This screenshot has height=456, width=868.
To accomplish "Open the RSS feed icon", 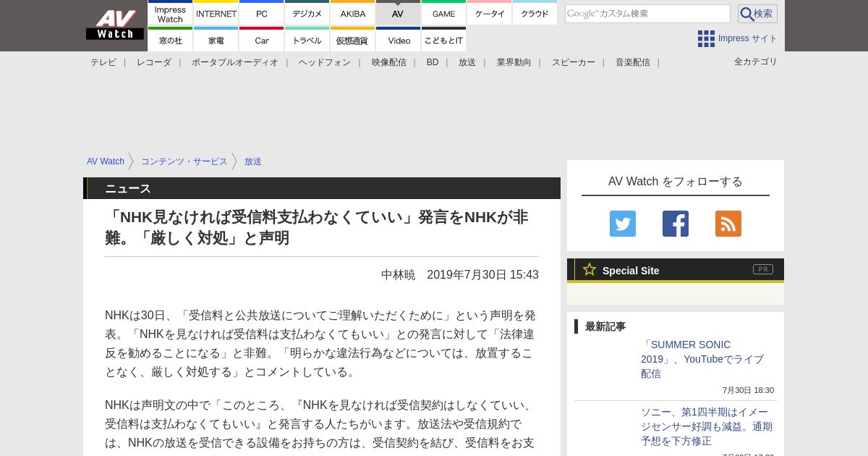I will [x=728, y=224].
